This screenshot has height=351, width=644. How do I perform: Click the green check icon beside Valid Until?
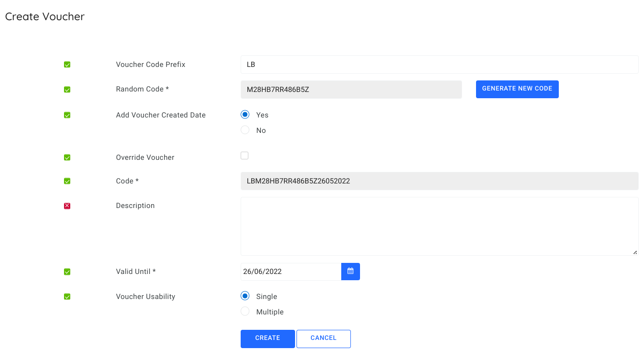coord(67,272)
